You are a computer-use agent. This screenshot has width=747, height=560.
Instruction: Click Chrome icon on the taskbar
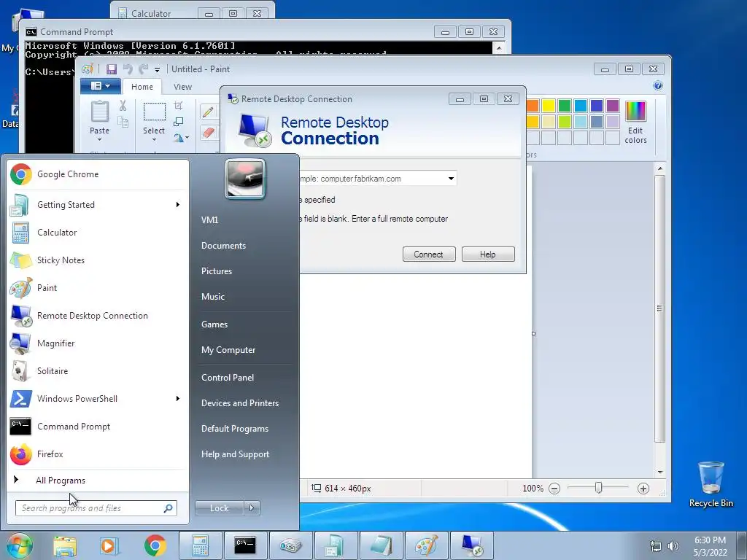(x=155, y=545)
